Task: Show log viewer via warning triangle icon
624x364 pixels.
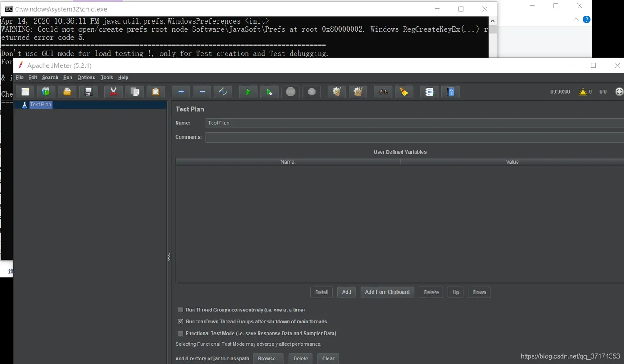Action: 583,91
